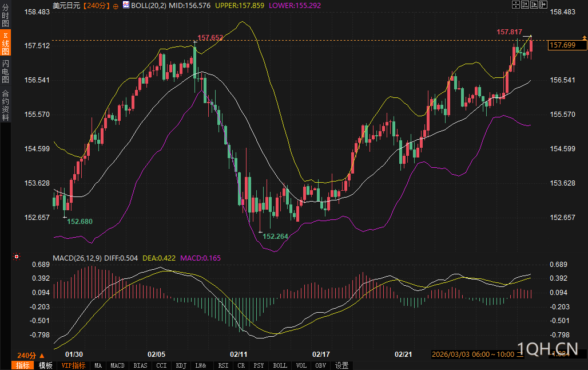Image resolution: width=588 pixels, height=370 pixels.
Task: Click the second chart-range icon at top right
Action: point(525,5)
